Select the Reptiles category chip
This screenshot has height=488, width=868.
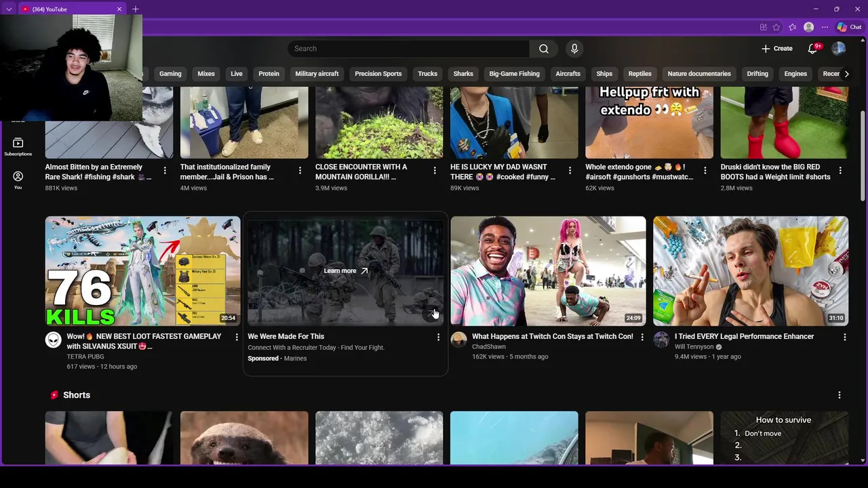pos(639,74)
